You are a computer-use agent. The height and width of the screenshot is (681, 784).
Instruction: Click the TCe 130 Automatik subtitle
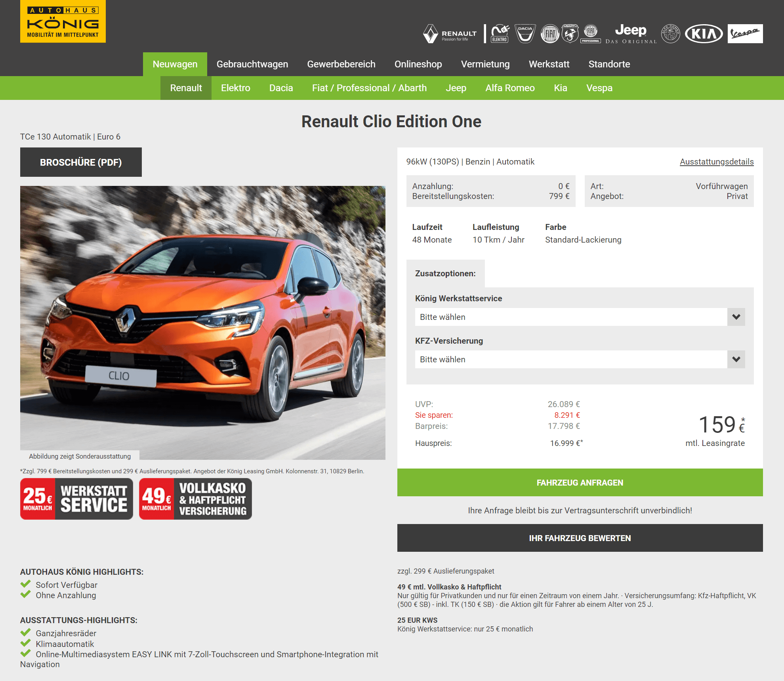coord(70,137)
